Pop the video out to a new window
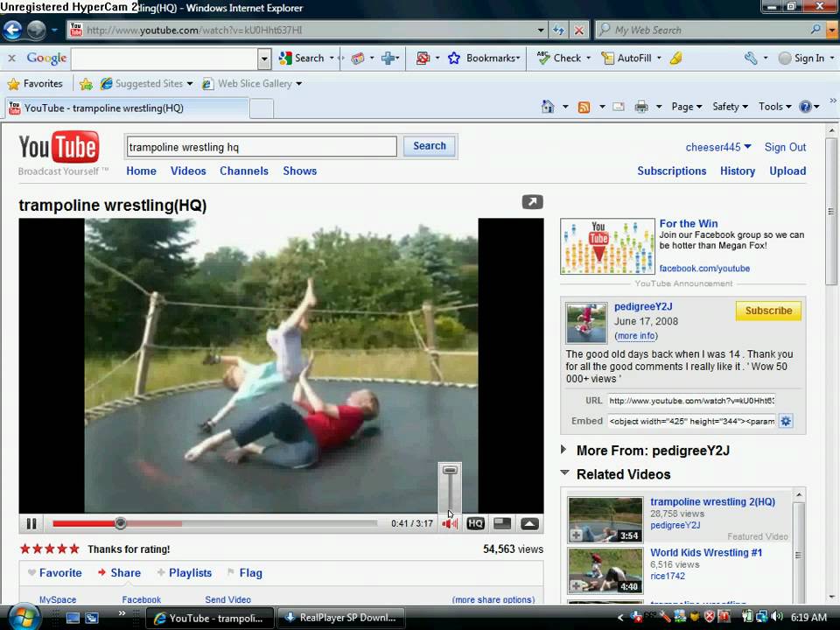Image resolution: width=840 pixels, height=630 pixels. [533, 202]
